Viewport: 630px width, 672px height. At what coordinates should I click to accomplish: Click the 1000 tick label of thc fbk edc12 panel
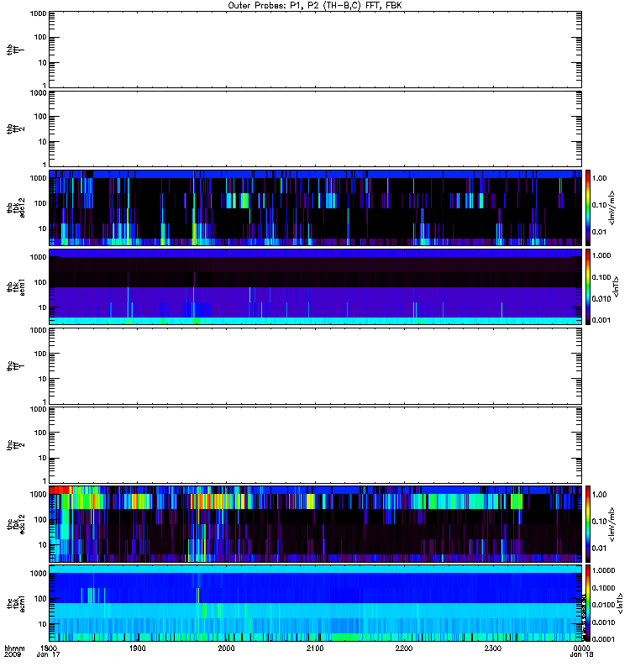point(39,494)
